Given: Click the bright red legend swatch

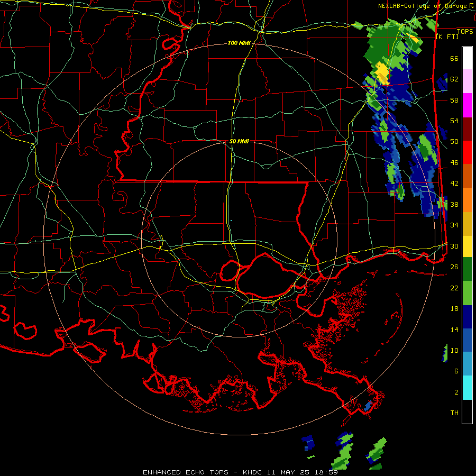Looking at the screenshot, I should point(467,152).
